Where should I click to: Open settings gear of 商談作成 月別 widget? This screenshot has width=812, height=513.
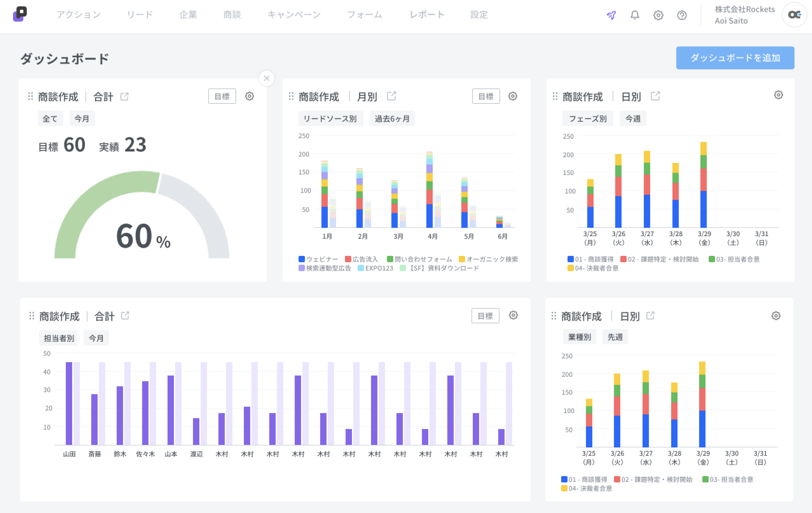tap(513, 96)
